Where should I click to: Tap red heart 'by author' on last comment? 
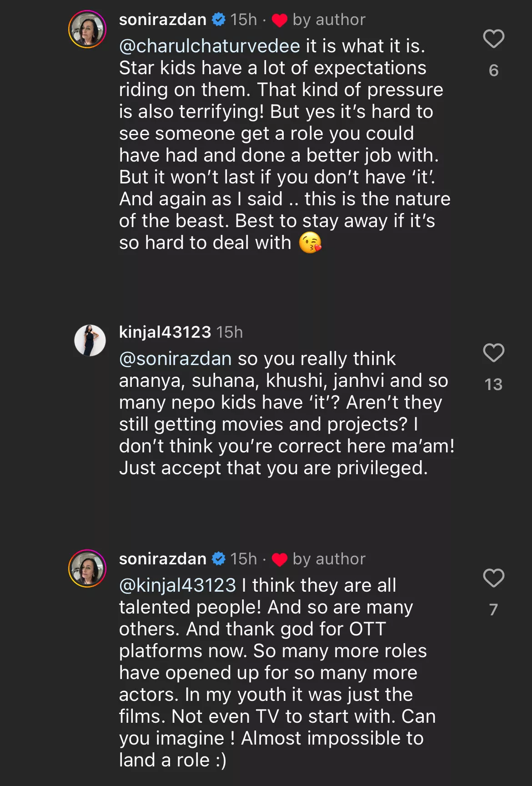[279, 560]
